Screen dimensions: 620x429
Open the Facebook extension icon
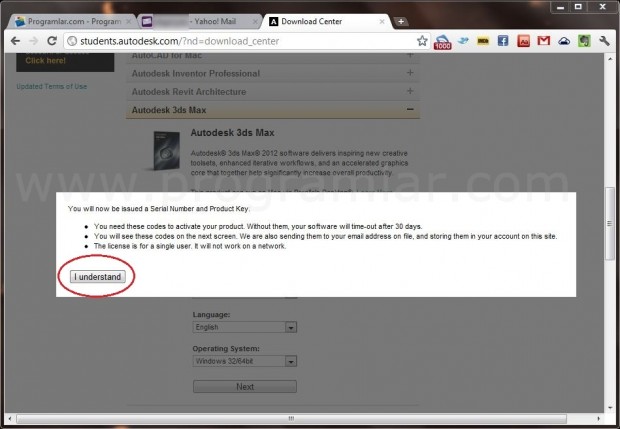coord(503,41)
